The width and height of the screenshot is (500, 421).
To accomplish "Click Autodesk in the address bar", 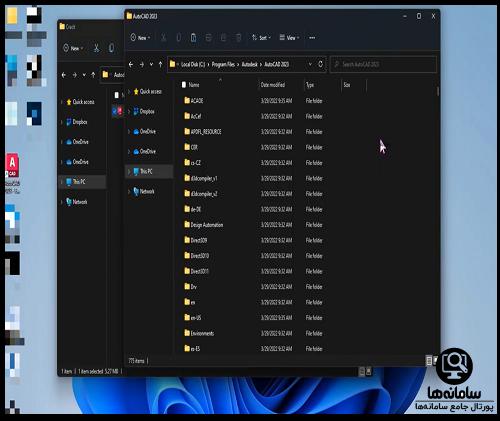I will [x=250, y=64].
